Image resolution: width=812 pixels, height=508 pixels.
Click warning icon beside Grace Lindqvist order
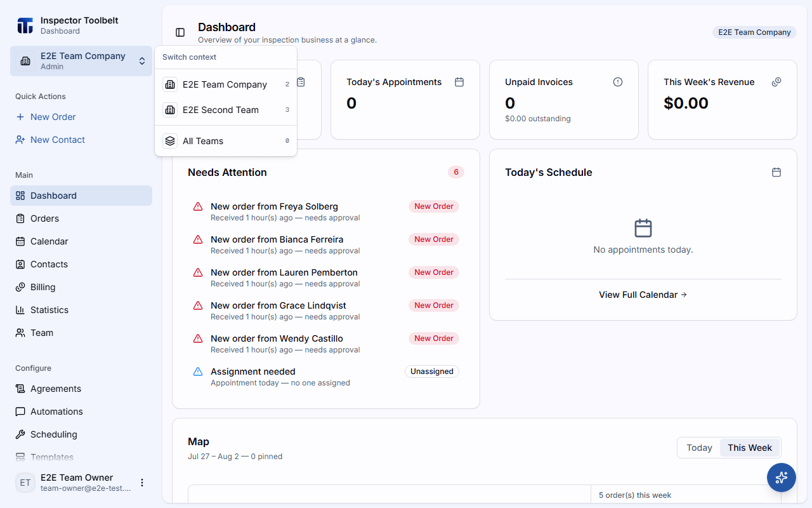coord(198,305)
